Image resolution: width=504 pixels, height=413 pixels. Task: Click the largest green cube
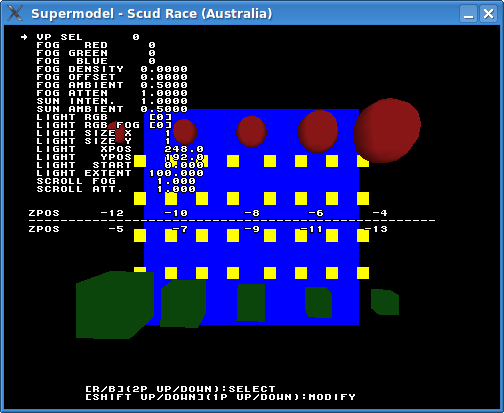[x=115, y=305]
